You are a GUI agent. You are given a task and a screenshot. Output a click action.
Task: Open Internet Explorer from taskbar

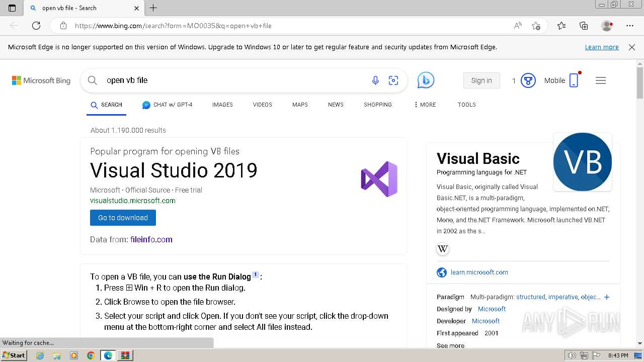tap(40, 355)
